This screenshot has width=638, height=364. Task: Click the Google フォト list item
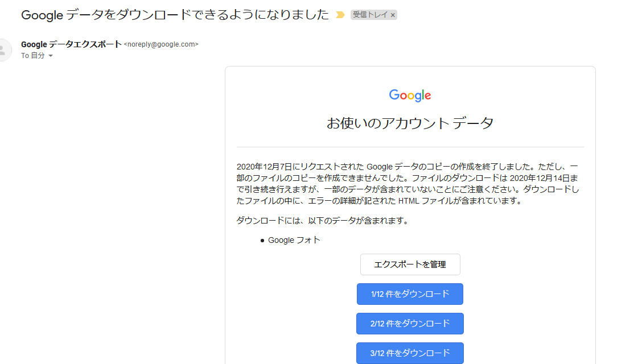click(x=294, y=241)
